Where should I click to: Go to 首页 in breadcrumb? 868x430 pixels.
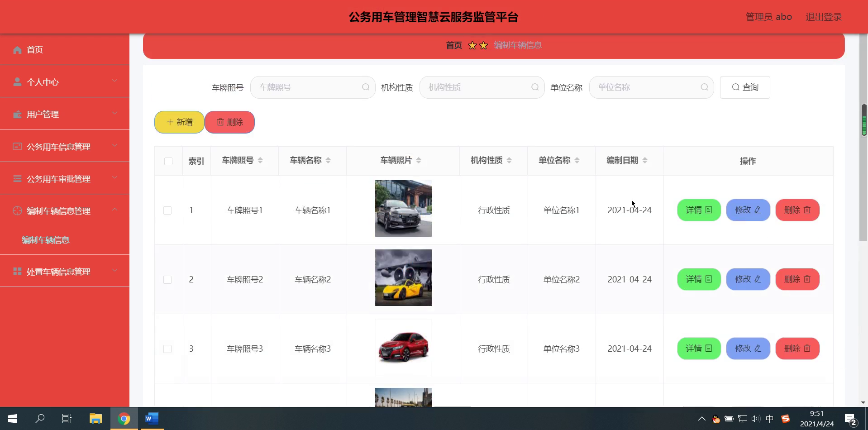pyautogui.click(x=454, y=45)
